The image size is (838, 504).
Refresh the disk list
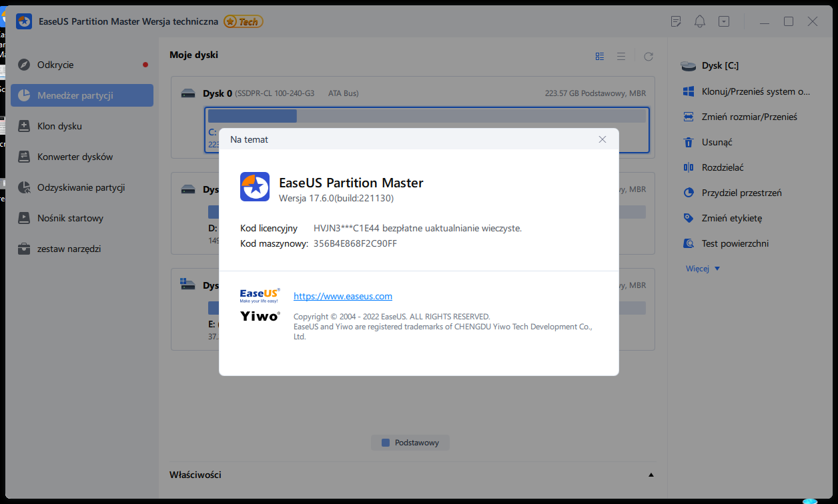pyautogui.click(x=648, y=57)
